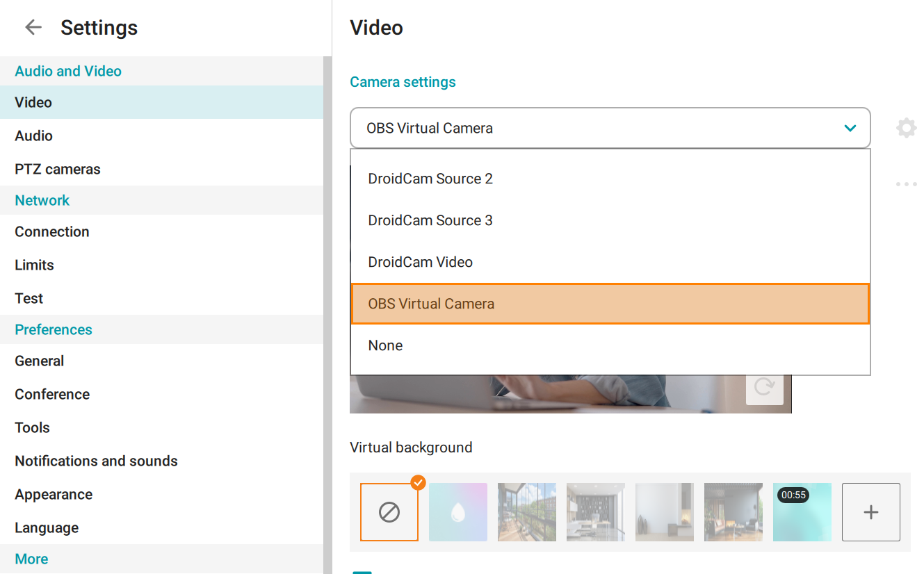924x574 pixels.
Task: Add a new virtual background
Action: (x=870, y=512)
